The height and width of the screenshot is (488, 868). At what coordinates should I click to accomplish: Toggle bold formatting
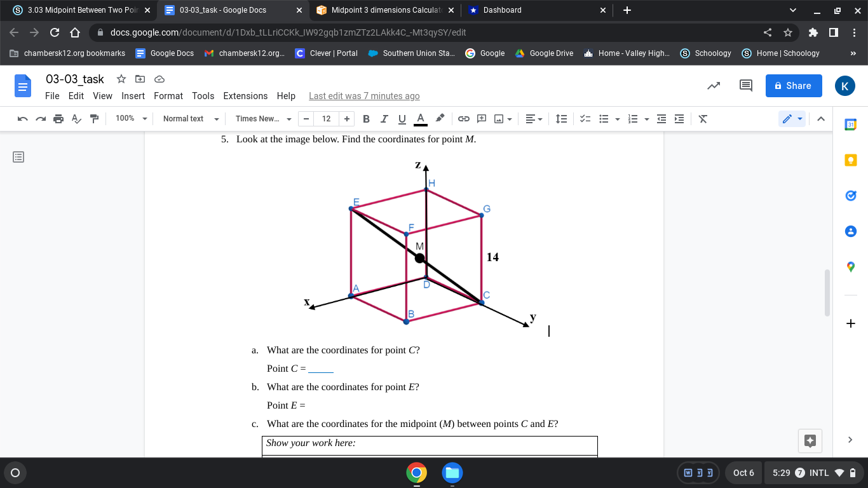[x=366, y=119]
